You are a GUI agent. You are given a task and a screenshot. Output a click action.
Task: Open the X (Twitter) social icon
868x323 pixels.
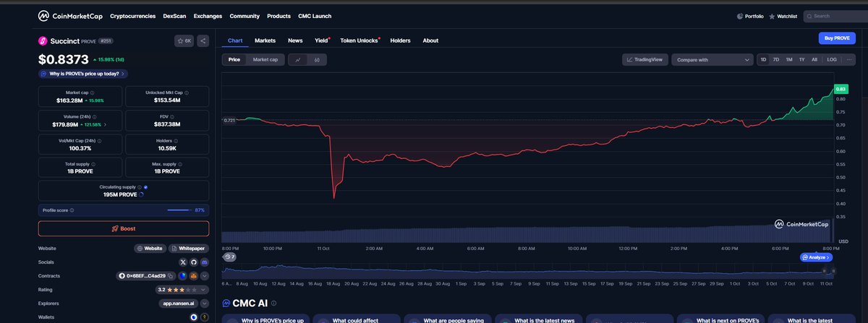[x=182, y=262]
